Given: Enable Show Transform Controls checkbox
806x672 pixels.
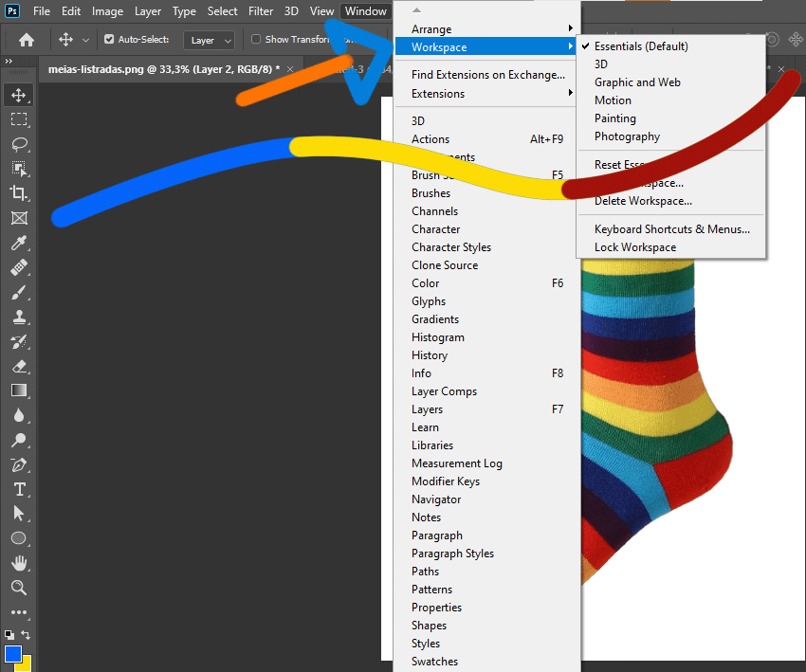Looking at the screenshot, I should click(x=256, y=40).
